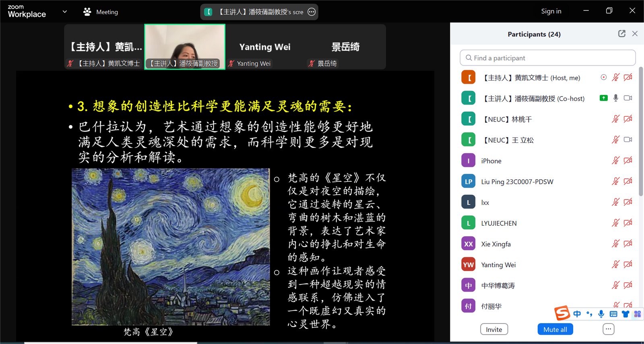Click video-off icon for Liu Ping 23C0007-PDSW

pos(628,181)
